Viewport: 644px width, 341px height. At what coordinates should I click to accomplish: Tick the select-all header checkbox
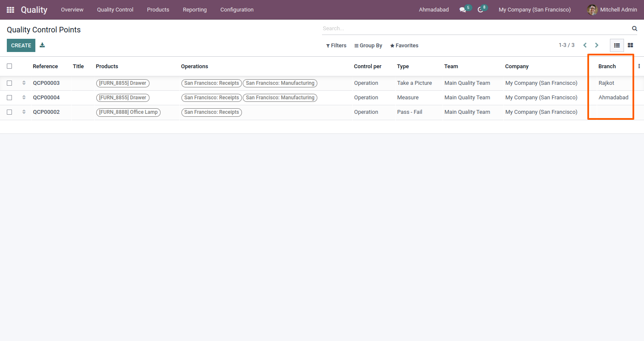point(9,66)
